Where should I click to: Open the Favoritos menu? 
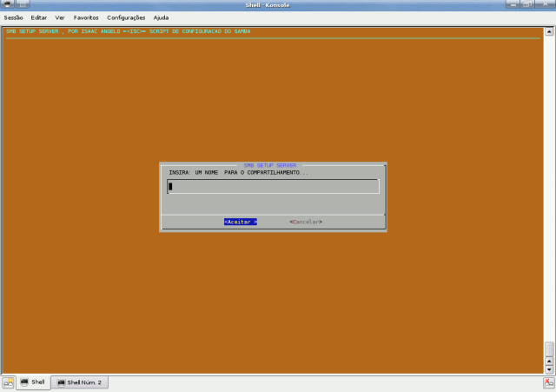(x=86, y=17)
